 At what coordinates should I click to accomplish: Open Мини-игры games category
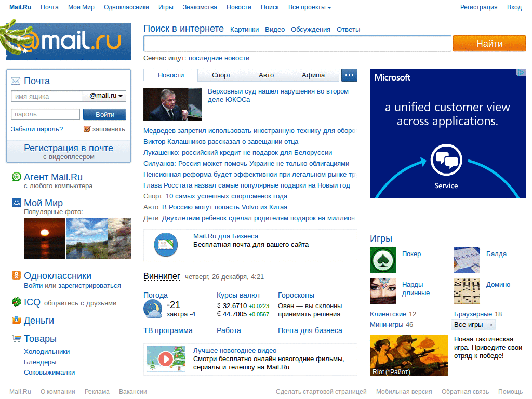pos(387,324)
